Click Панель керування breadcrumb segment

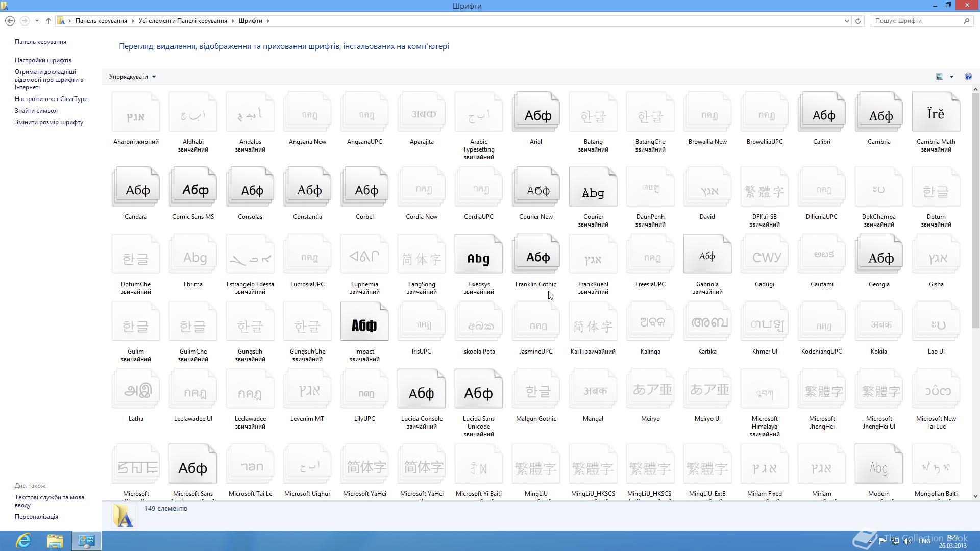(x=101, y=21)
